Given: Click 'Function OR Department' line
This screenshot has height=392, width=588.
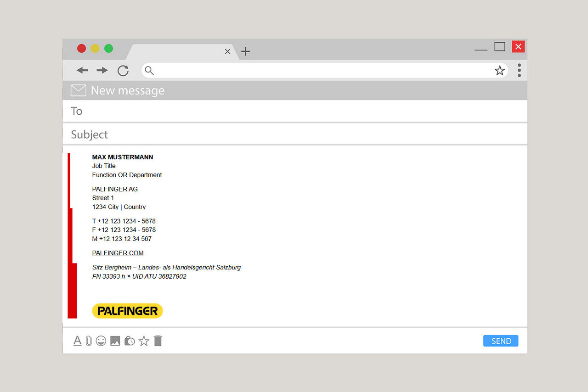Looking at the screenshot, I should [127, 175].
